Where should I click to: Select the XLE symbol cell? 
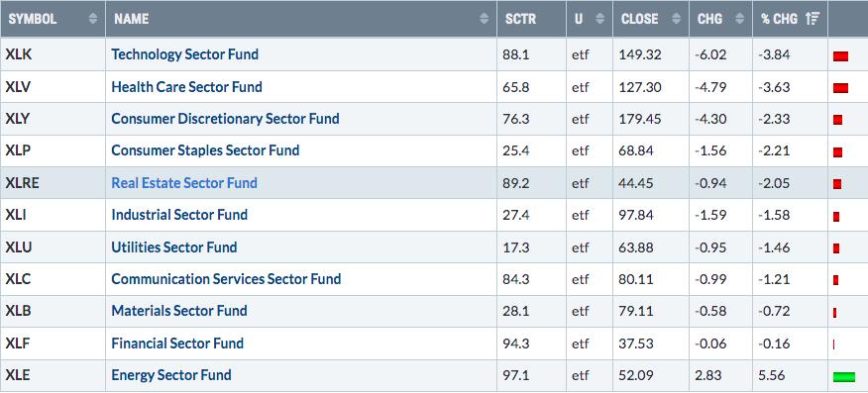tap(54, 375)
